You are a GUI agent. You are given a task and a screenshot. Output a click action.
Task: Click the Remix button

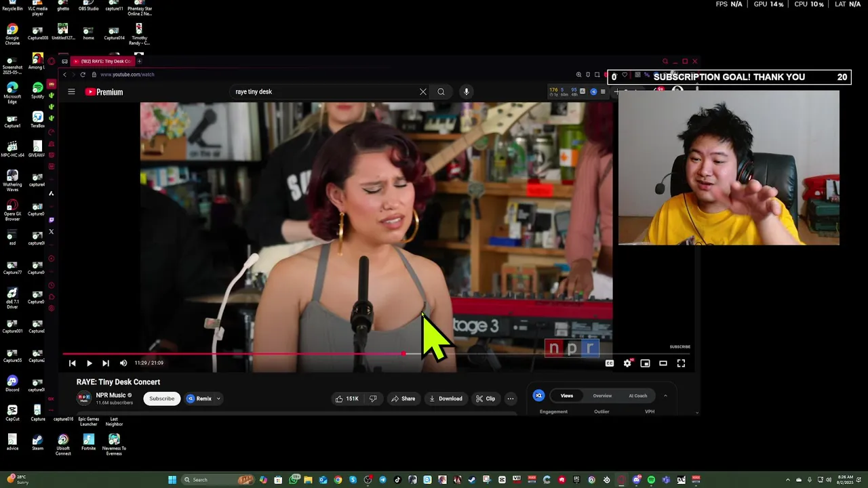(199, 399)
